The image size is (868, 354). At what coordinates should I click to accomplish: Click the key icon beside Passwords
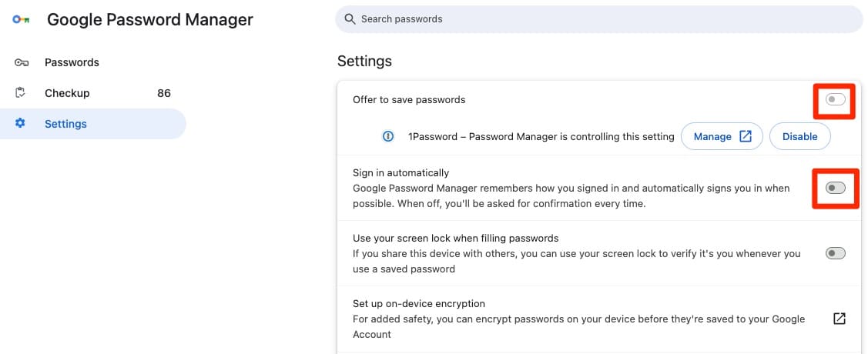click(22, 62)
